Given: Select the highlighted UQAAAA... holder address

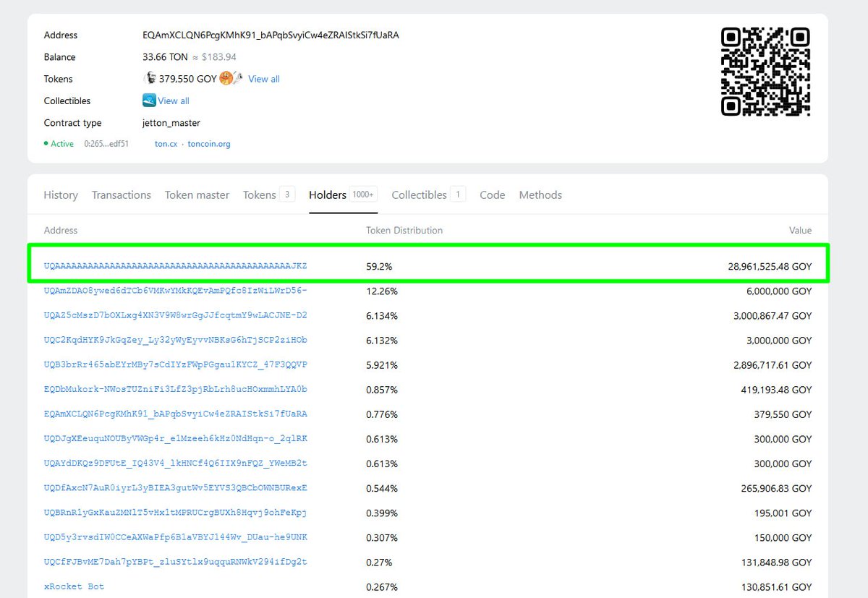Looking at the screenshot, I should click(175, 266).
